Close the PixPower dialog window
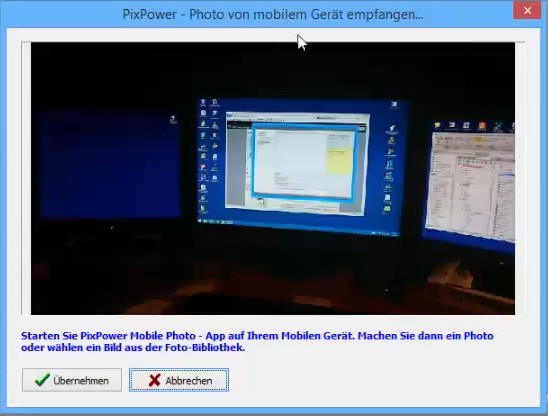This screenshot has height=416, width=548. (527, 10)
